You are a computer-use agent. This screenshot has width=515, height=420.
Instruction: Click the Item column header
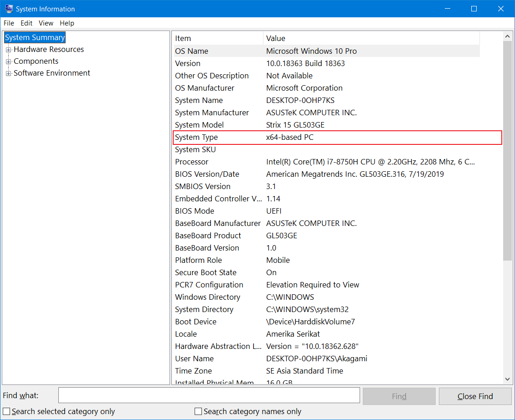pos(218,38)
